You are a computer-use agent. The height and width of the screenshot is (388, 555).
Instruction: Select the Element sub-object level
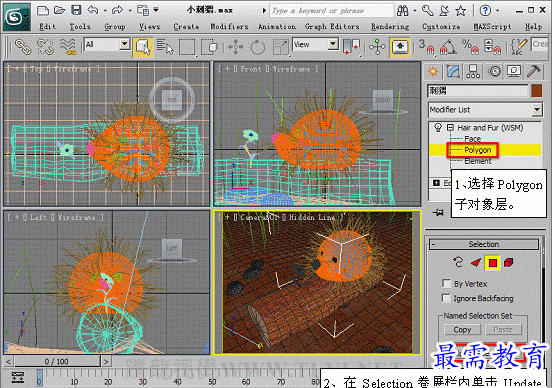click(x=478, y=161)
